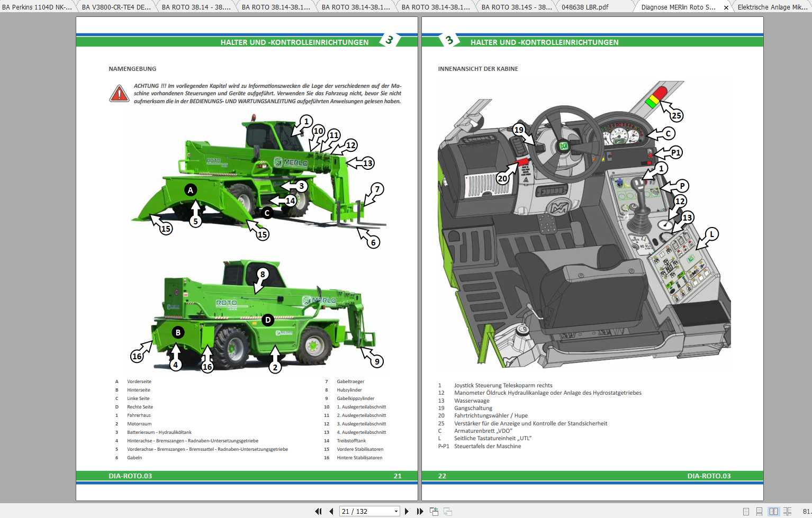Jump to the last page of the PDF
Image resolution: width=812 pixels, height=518 pixels.
420,511
